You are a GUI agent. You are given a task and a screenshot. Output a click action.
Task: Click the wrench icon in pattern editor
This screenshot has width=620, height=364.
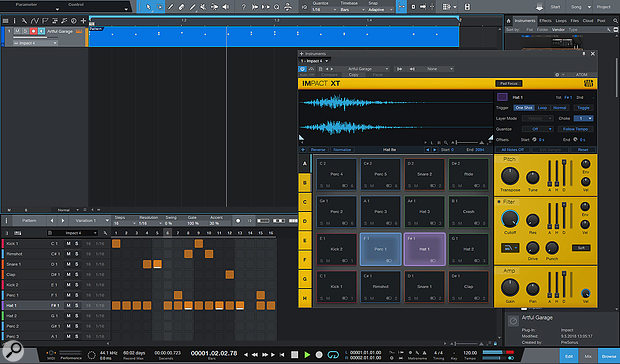pos(105,233)
